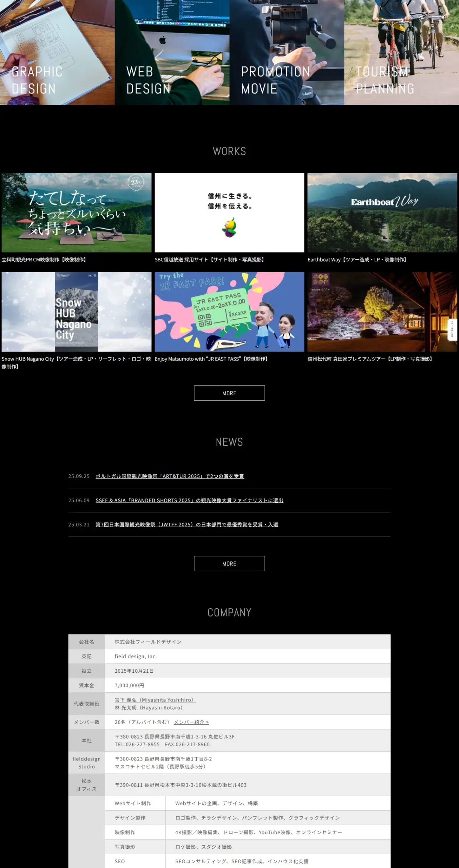Click the MORE button under Works

(229, 393)
